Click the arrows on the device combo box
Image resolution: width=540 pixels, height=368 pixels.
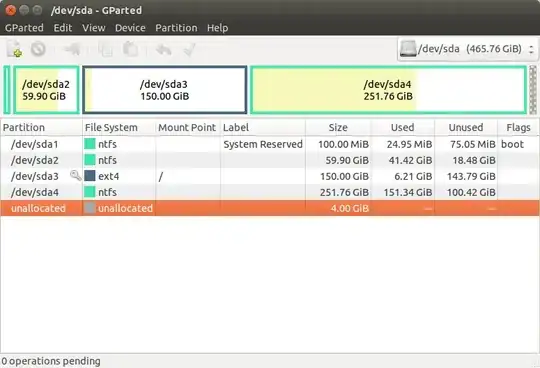click(531, 49)
